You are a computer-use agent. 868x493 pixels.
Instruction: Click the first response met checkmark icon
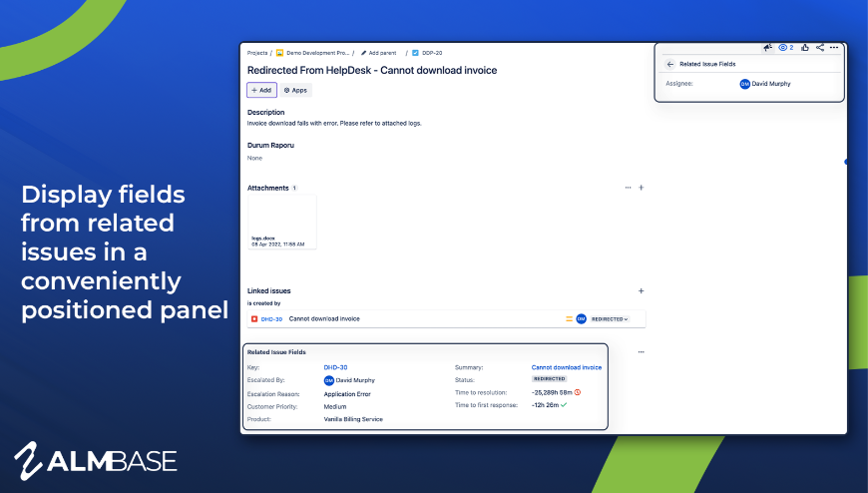[564, 405]
